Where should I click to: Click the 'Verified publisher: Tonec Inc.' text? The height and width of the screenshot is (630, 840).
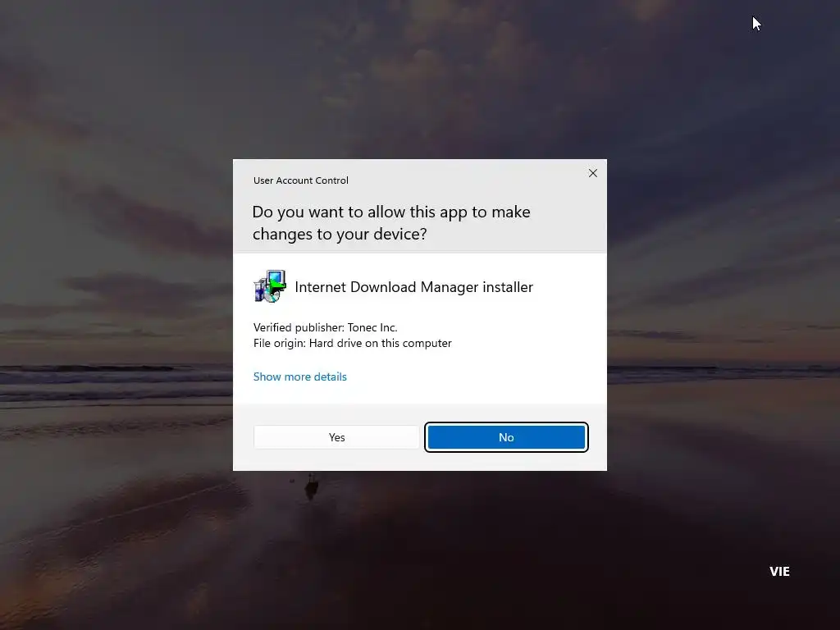pyautogui.click(x=325, y=327)
